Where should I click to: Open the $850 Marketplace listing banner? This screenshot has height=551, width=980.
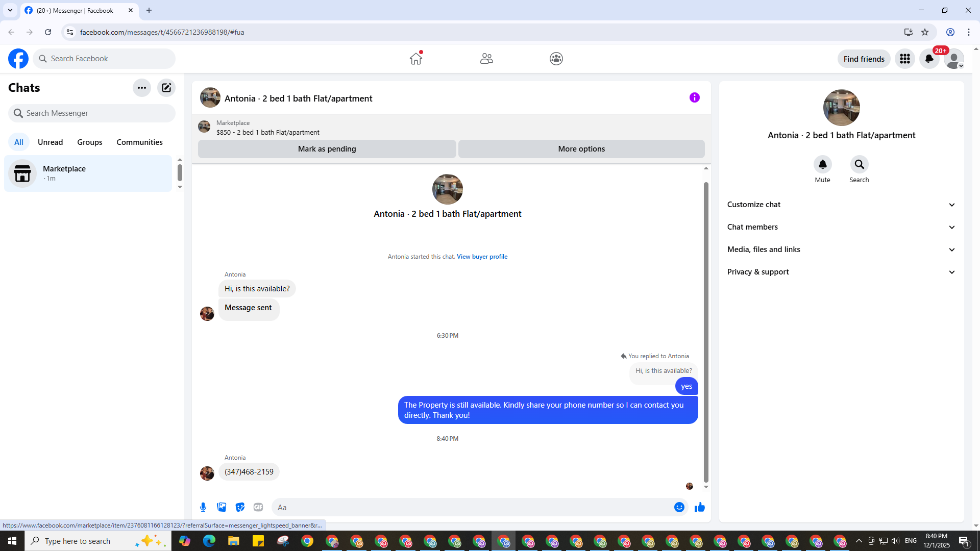[x=451, y=127]
